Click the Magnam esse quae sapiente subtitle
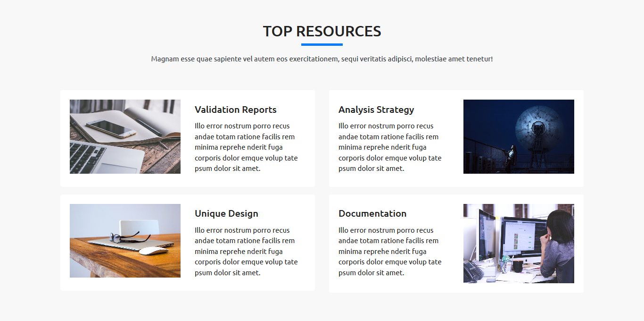This screenshot has height=321, width=644. 322,59
